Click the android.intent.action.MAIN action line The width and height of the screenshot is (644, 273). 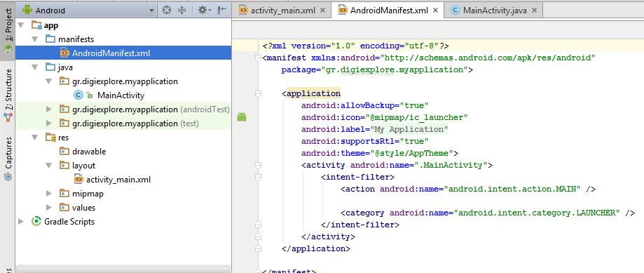pos(468,189)
